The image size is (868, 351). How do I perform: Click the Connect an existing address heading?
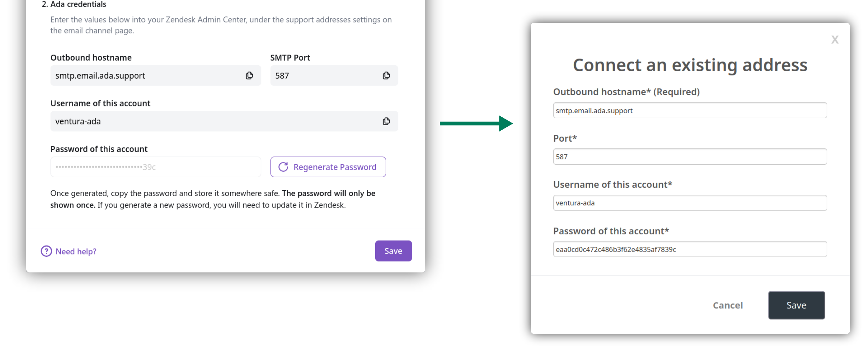pos(690,65)
